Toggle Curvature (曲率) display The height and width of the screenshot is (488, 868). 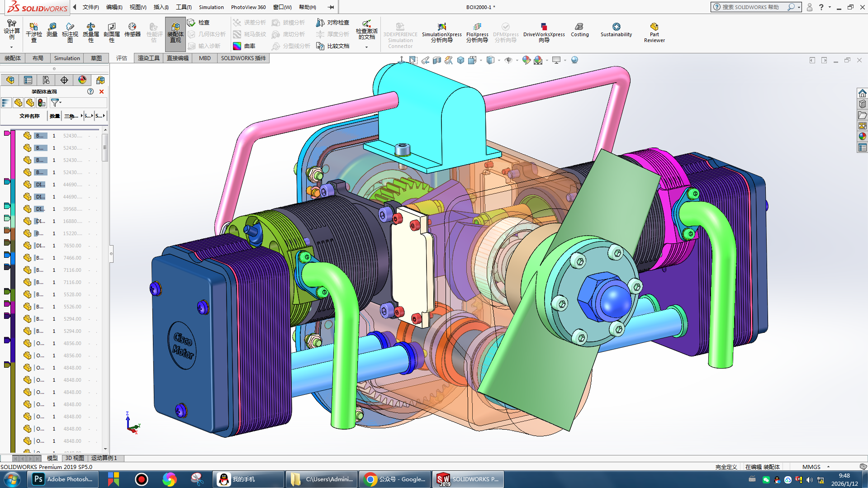click(244, 46)
